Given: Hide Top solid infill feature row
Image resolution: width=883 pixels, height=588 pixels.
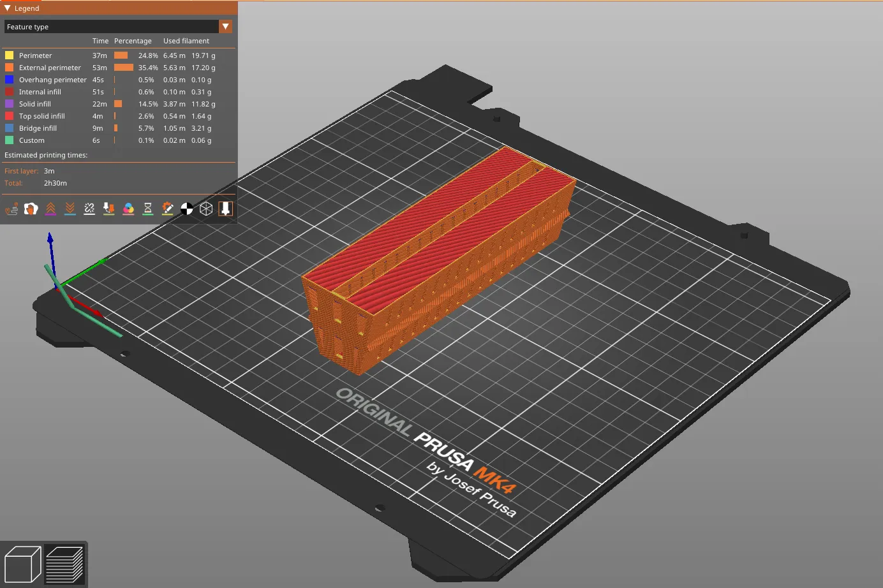Looking at the screenshot, I should [119, 116].
